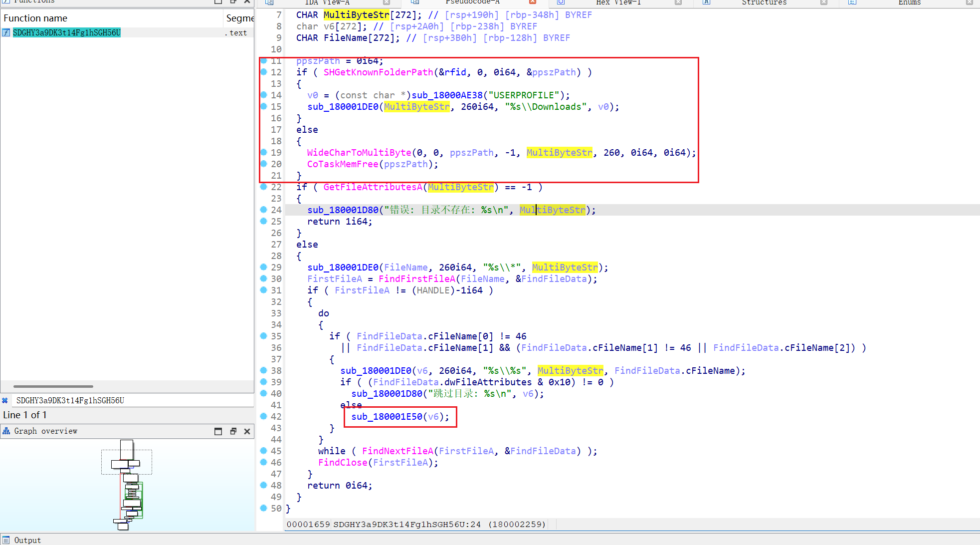Click the functions list horizontal scrollbar
The height and width of the screenshot is (545, 980).
53,386
